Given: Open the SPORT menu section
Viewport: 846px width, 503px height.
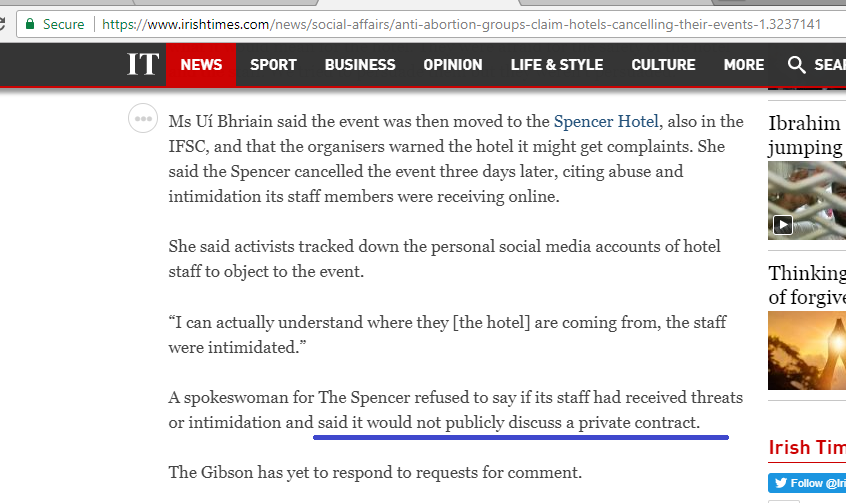Looking at the screenshot, I should [273, 65].
